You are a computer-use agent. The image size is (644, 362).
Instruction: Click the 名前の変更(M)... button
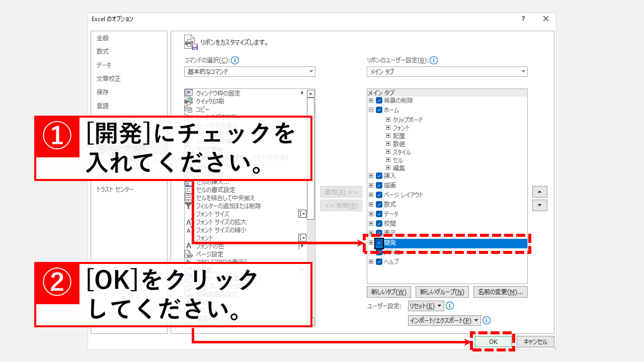coord(501,292)
